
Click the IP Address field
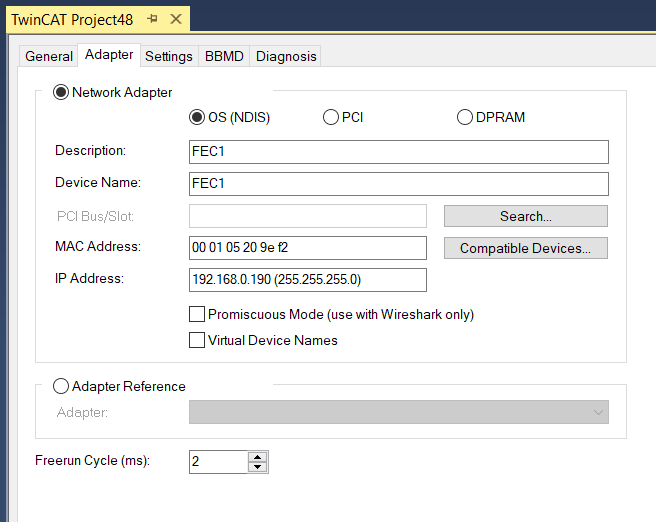(x=308, y=279)
